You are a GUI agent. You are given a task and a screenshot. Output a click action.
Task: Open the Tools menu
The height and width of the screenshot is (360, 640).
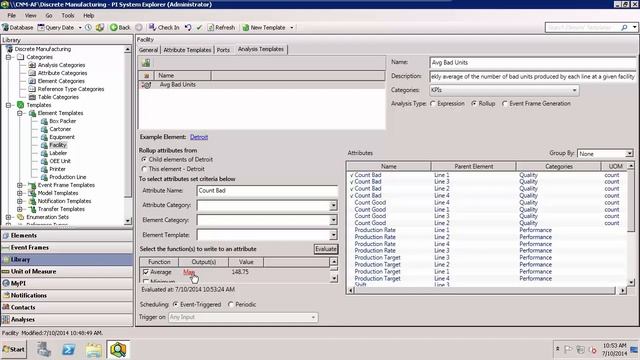pos(68,16)
